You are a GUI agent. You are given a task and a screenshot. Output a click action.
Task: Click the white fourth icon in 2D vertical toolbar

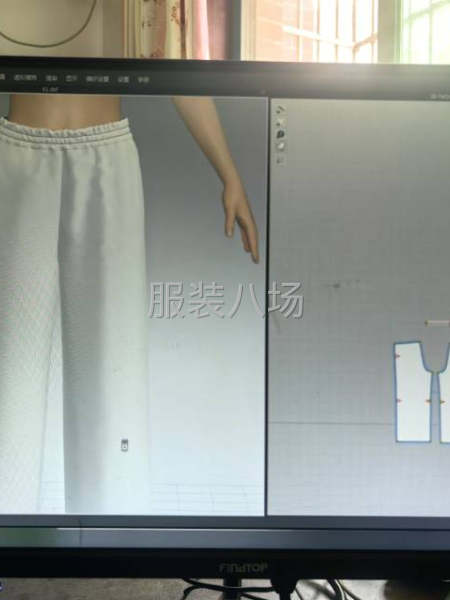coord(281,146)
